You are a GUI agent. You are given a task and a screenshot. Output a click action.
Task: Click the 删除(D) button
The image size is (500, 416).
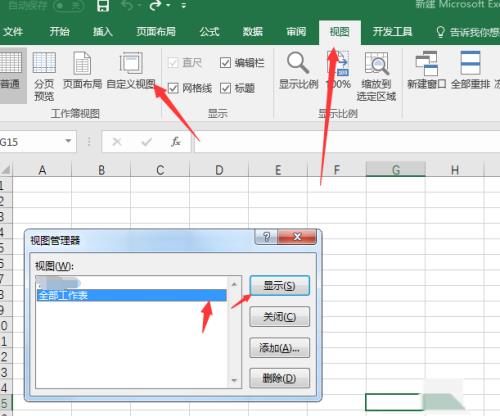click(279, 378)
